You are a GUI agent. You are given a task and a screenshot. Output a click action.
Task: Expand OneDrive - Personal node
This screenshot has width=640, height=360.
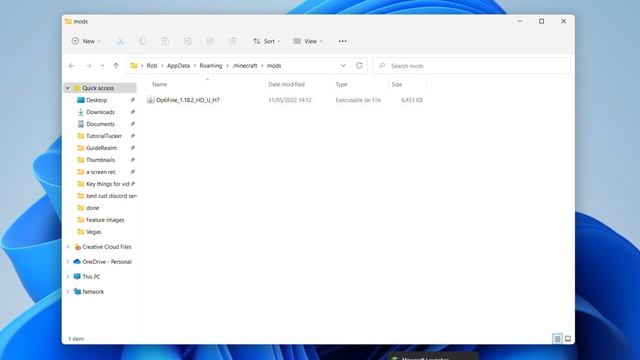coord(68,262)
